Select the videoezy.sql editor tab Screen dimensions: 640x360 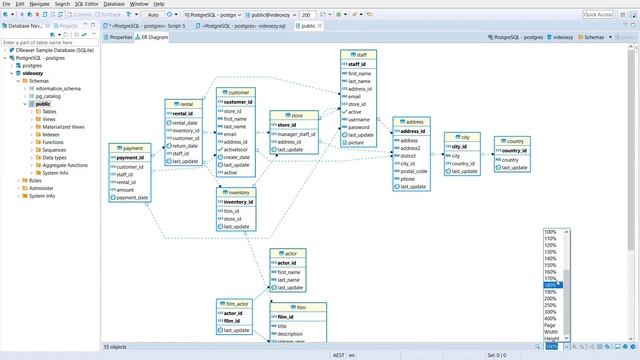[x=241, y=26]
